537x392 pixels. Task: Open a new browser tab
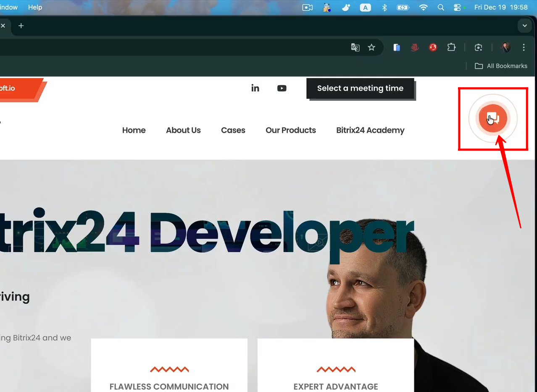click(21, 26)
